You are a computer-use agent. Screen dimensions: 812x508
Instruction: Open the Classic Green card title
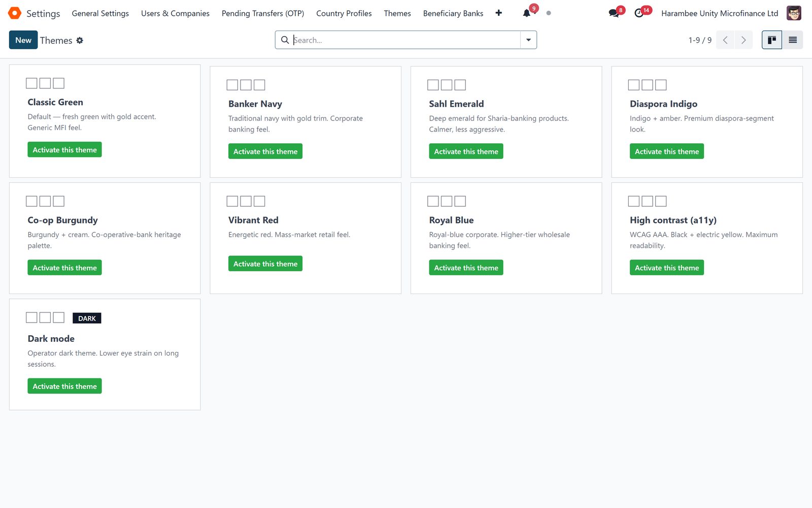[55, 102]
